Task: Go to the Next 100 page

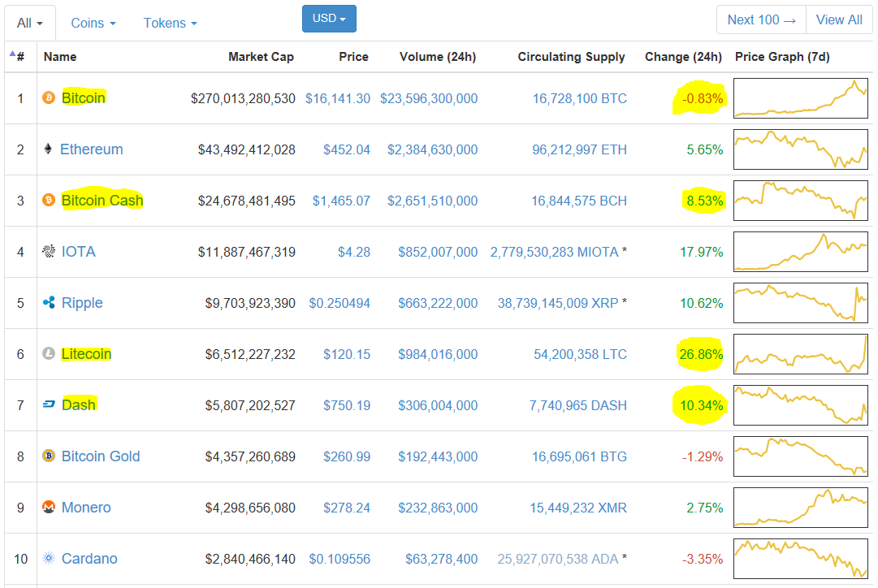Action: (762, 19)
